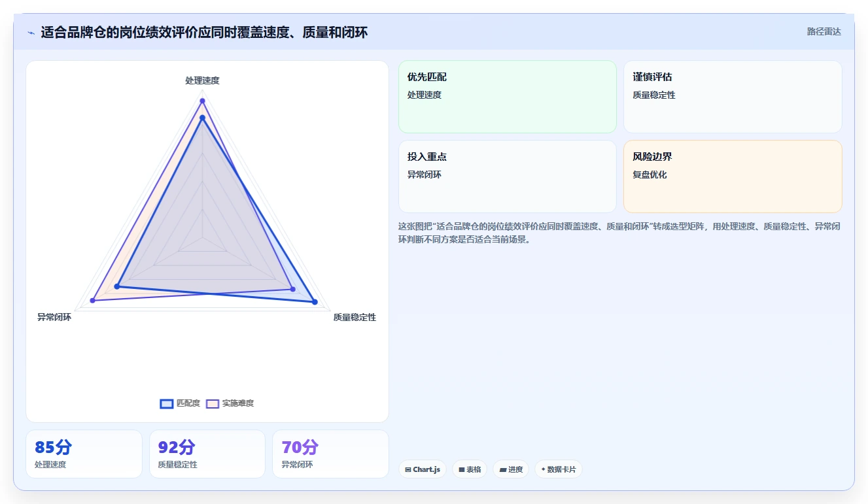Select the 进度 pill button
This screenshot has width=868, height=504.
[511, 469]
